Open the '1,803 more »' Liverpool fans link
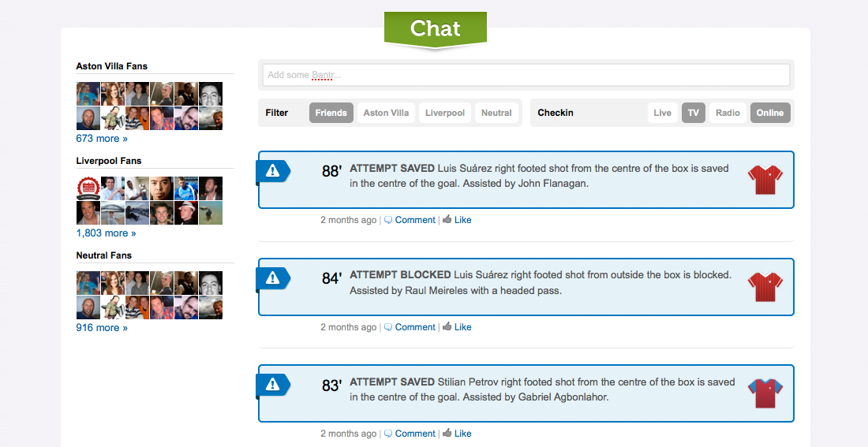The image size is (868, 447). coord(107,233)
